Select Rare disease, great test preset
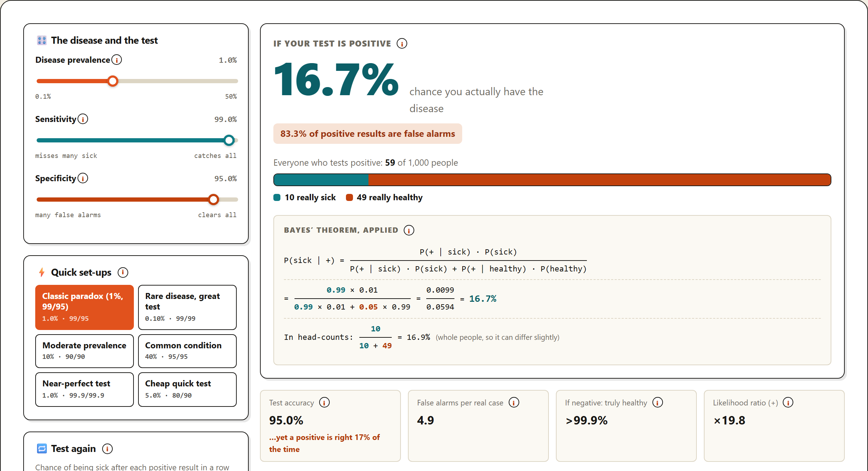 187,307
